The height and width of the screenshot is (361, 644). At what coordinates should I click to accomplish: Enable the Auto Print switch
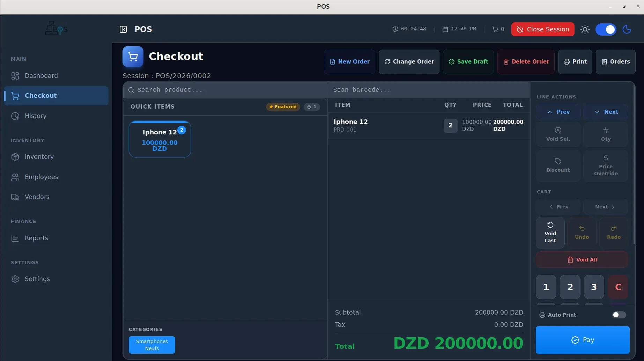(619, 315)
